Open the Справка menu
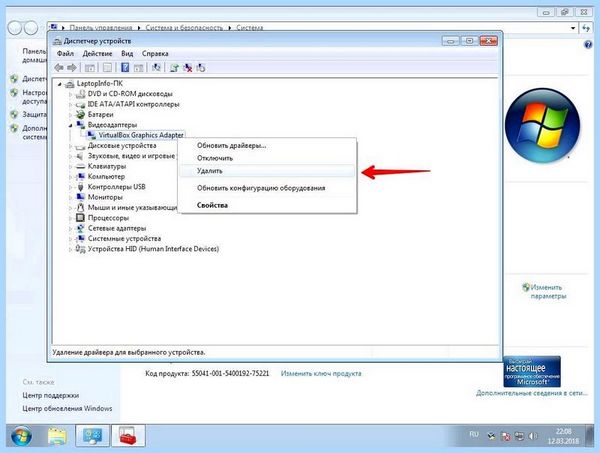 tap(155, 54)
